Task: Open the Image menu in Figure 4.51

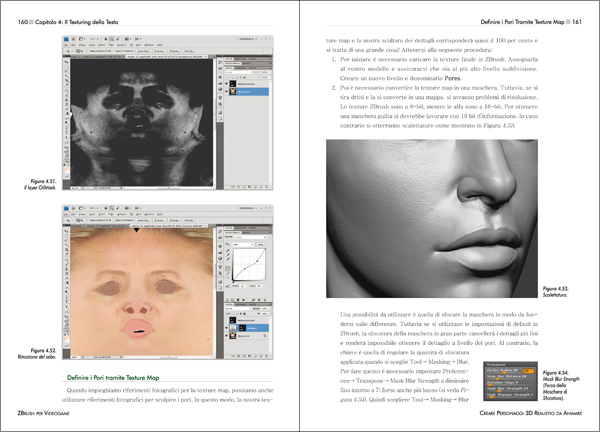Action: click(x=82, y=45)
